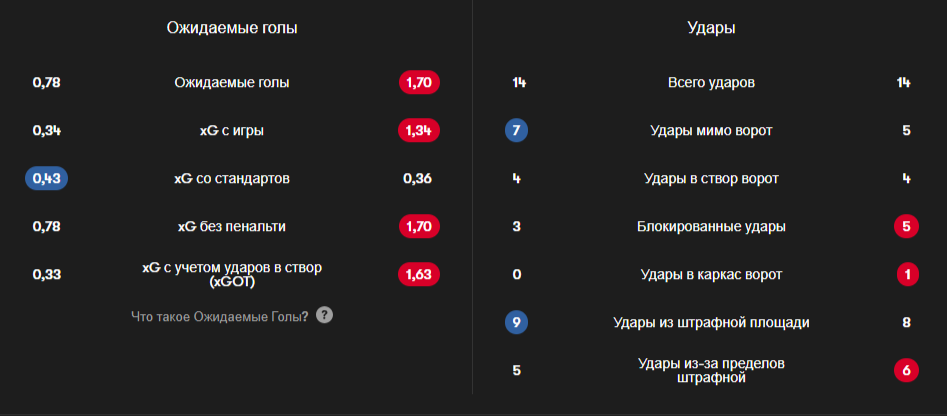Select the xG без пенальти label
This screenshot has height=416, width=947.
[232, 226]
